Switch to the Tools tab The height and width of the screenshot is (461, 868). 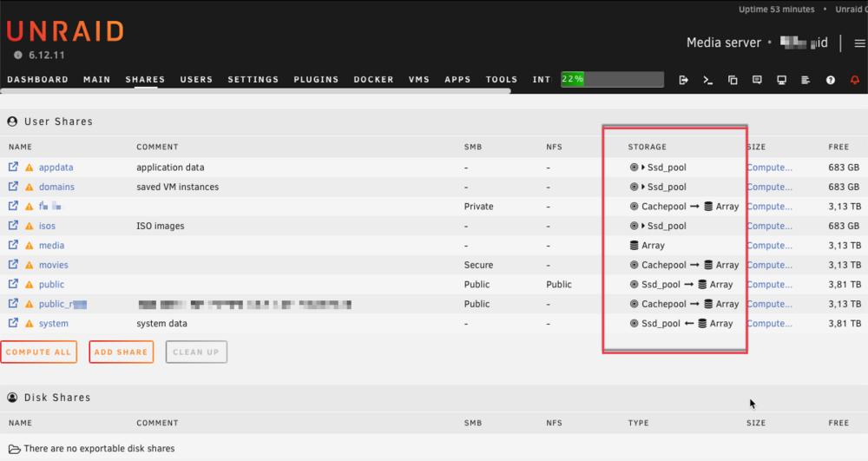coord(502,80)
